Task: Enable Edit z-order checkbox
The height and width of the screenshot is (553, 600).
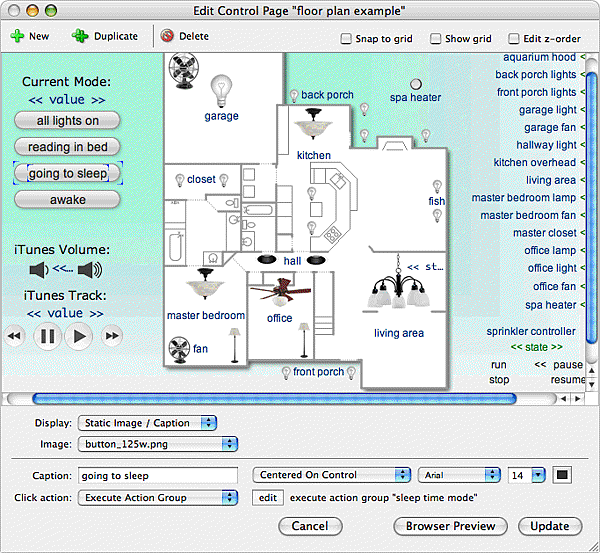Action: 515,39
